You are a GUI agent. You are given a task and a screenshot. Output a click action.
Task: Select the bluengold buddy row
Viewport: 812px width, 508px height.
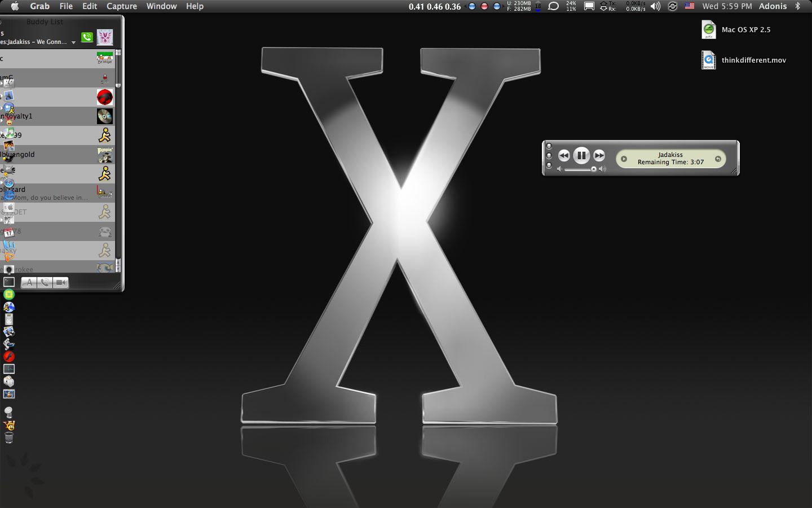[x=57, y=155]
